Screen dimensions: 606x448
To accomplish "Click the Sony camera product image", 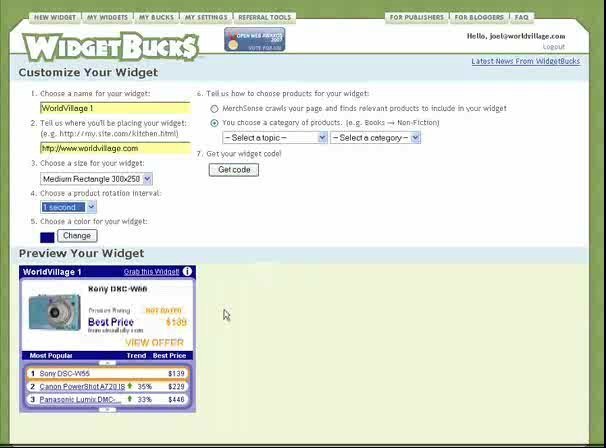I will click(54, 312).
